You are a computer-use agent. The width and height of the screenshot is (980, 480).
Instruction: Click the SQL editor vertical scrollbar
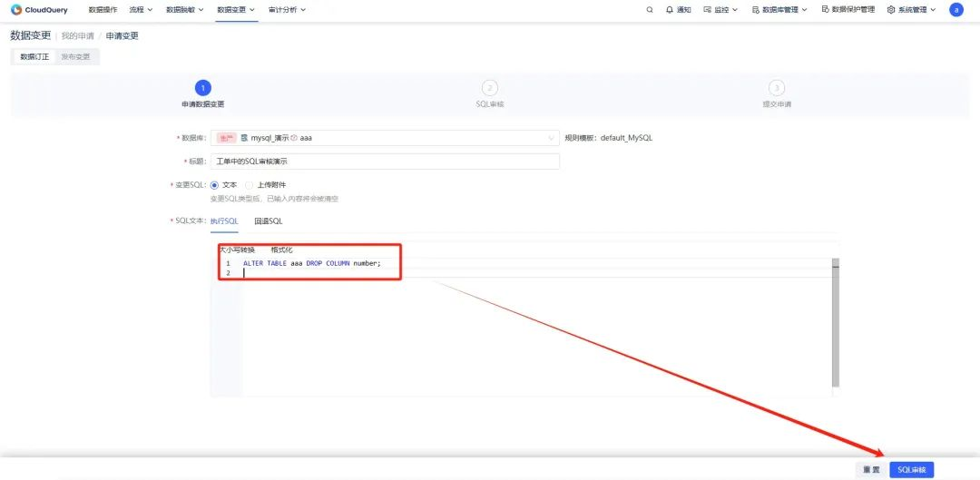tap(836, 324)
